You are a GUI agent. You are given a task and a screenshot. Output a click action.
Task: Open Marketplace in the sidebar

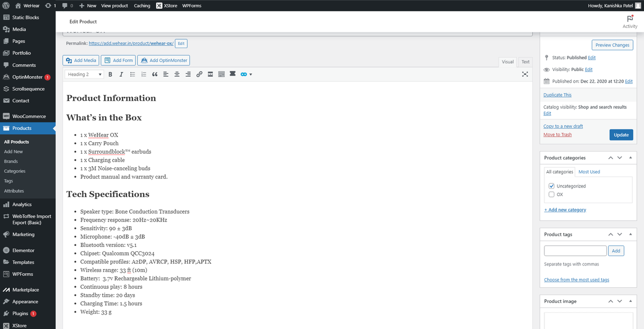point(26,290)
